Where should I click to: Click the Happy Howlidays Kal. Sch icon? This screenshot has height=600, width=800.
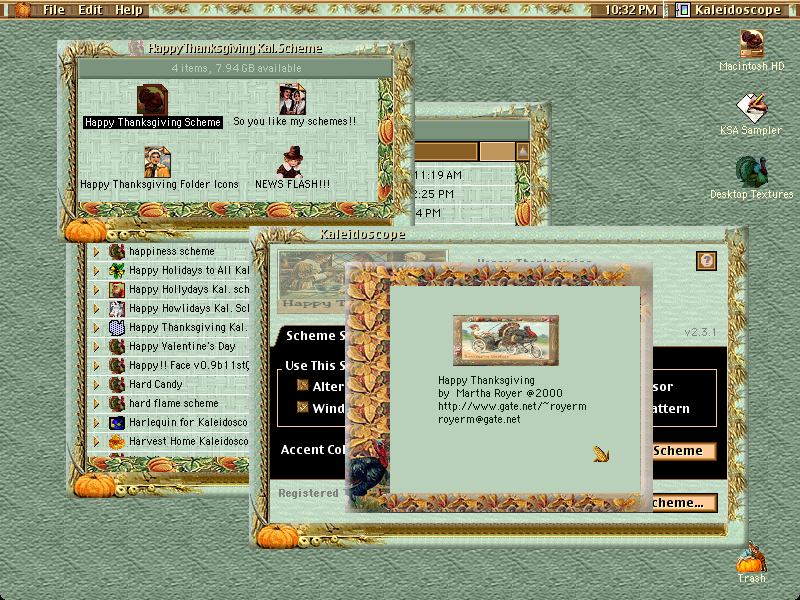tap(117, 309)
